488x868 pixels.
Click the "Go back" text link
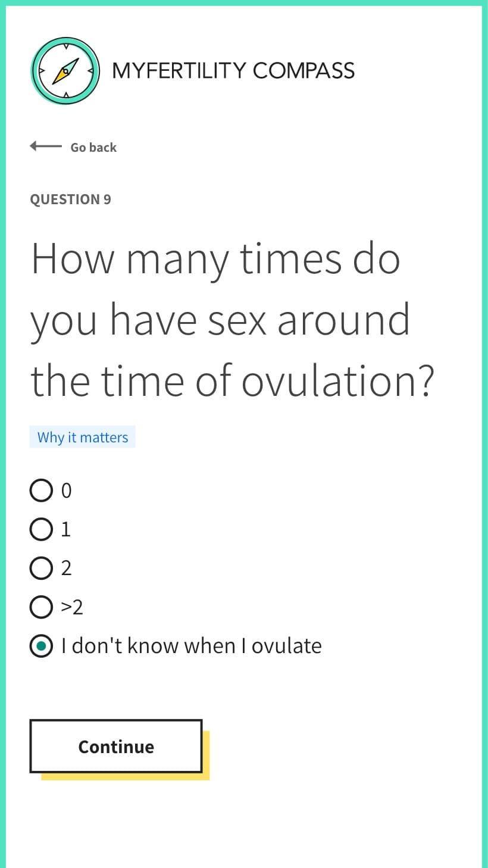93,147
